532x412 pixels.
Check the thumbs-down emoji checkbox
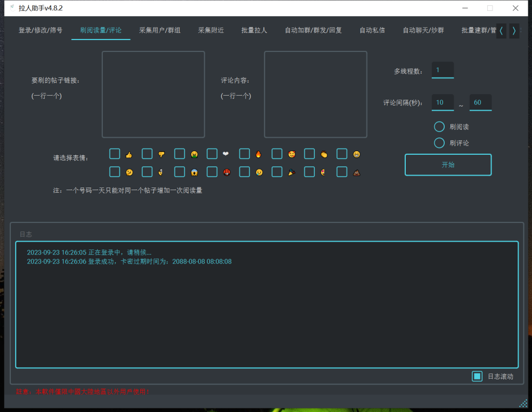tap(147, 154)
